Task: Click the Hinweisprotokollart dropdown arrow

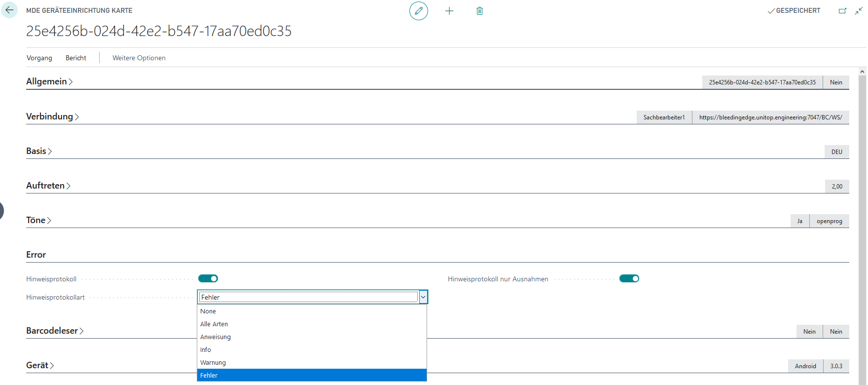Action: click(423, 297)
